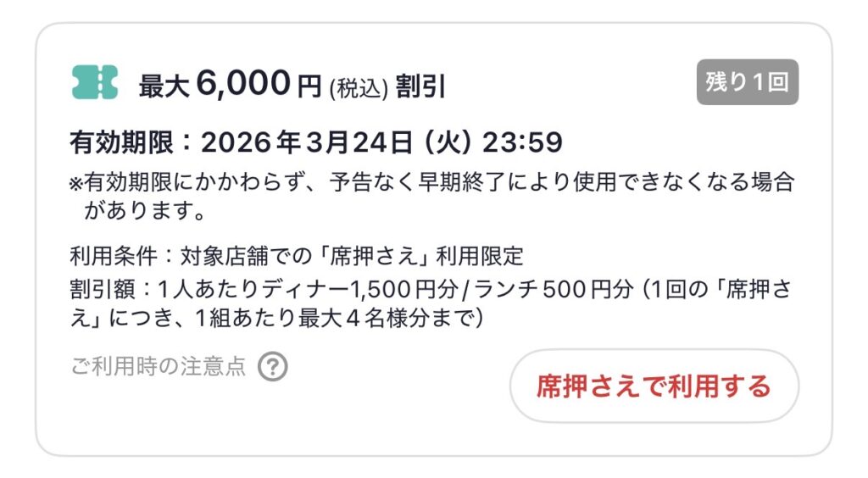Open the ご利用時の注意点 link
Screen dimensions: 868x478
(x=159, y=367)
